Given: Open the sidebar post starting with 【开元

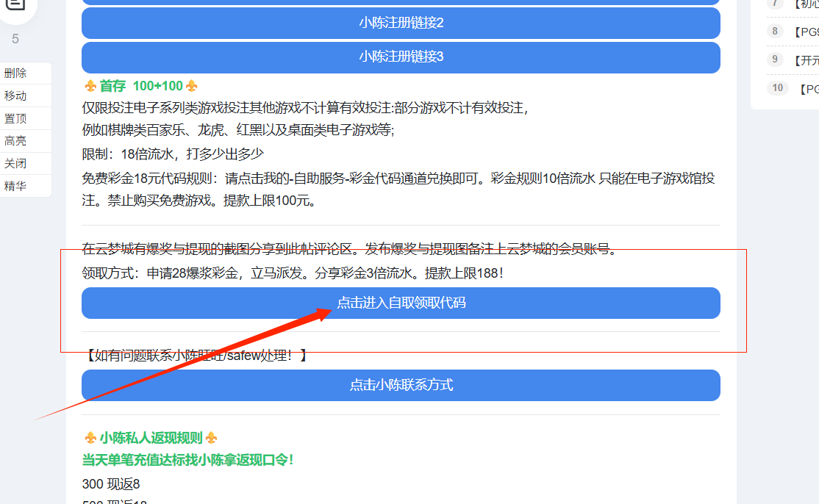Looking at the screenshot, I should [805, 60].
